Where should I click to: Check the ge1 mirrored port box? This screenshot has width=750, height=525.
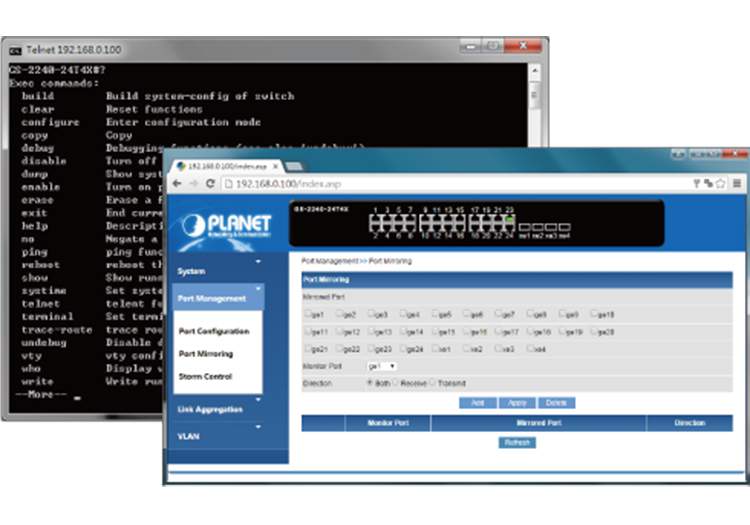pyautogui.click(x=307, y=314)
